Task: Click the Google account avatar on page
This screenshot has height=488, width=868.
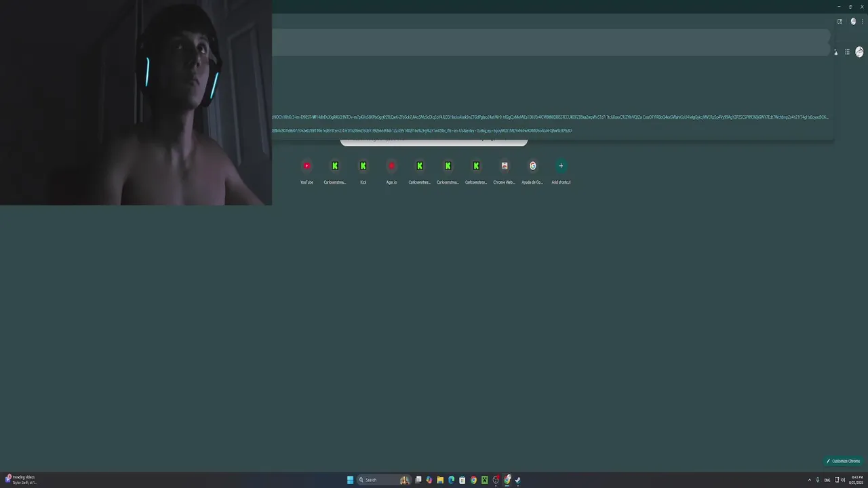Action: [x=859, y=52]
